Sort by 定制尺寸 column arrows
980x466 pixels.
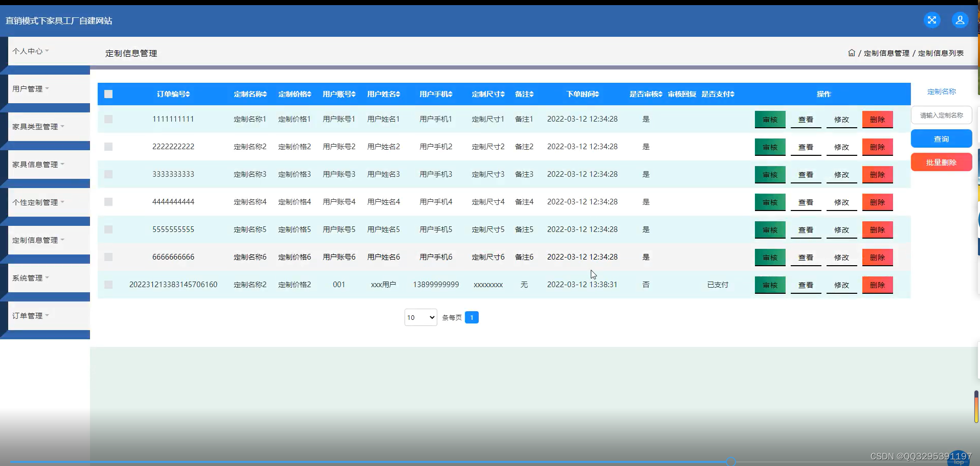503,94
